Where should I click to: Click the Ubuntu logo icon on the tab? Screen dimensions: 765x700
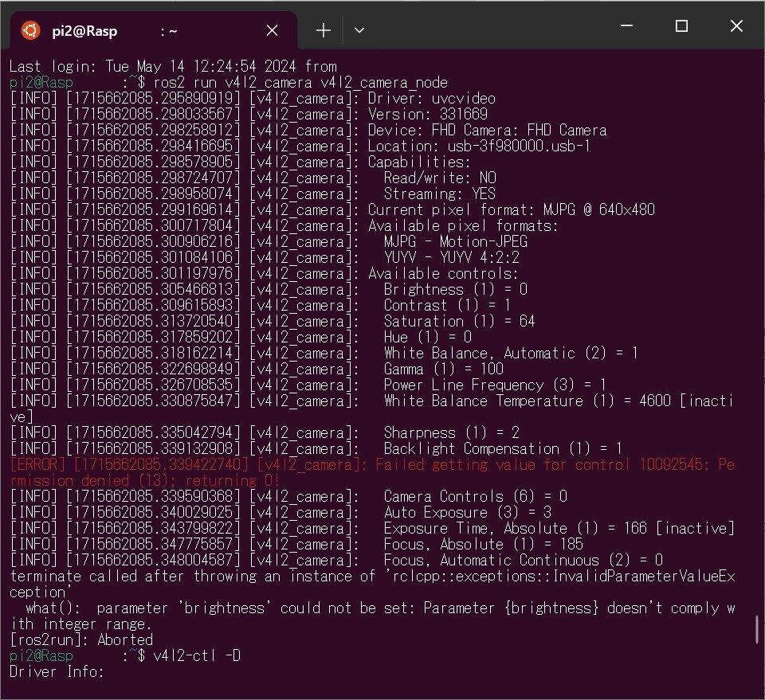(x=30, y=30)
